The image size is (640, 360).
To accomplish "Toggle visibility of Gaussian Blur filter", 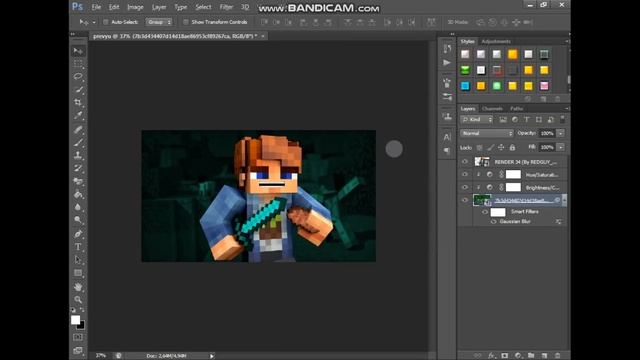I will 493,222.
